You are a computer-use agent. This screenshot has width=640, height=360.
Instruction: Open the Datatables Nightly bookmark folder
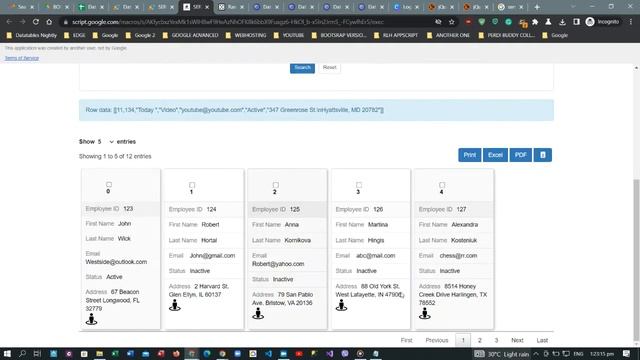click(x=32, y=36)
